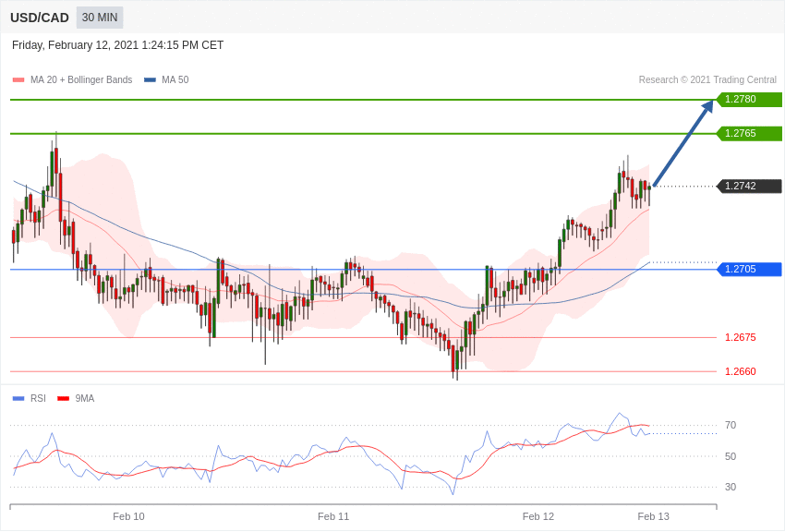Viewport: 785px width, 532px height.
Task: Click the 'Feb 12' date axis label
Action: point(538,516)
